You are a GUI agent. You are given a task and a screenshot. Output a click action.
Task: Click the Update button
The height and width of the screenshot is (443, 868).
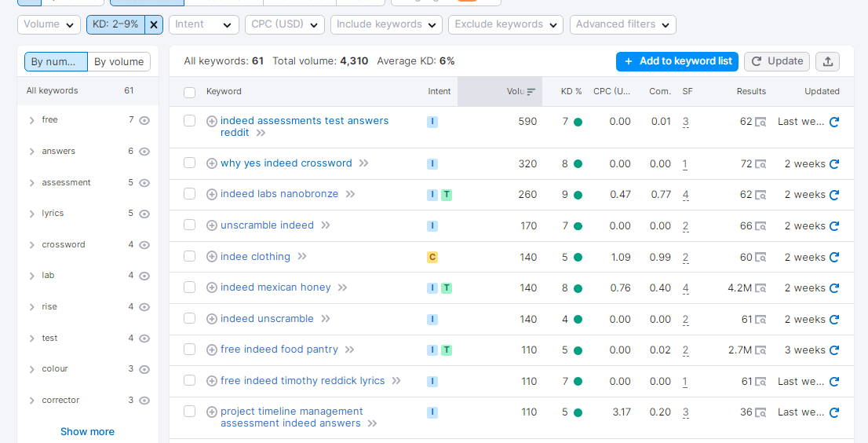click(777, 61)
